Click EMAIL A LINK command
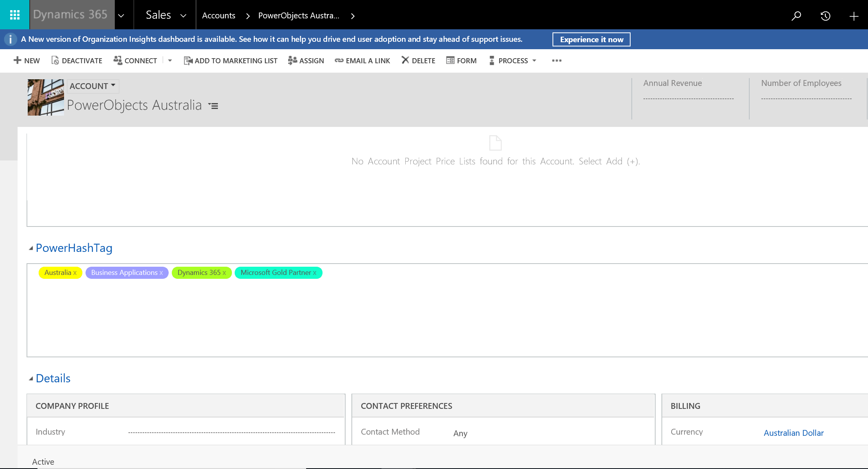 [362, 61]
